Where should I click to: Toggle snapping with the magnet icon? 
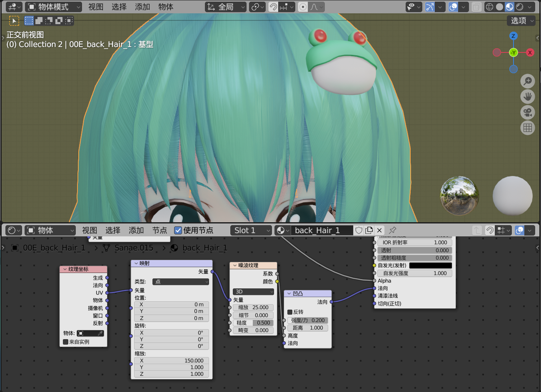coord(273,7)
